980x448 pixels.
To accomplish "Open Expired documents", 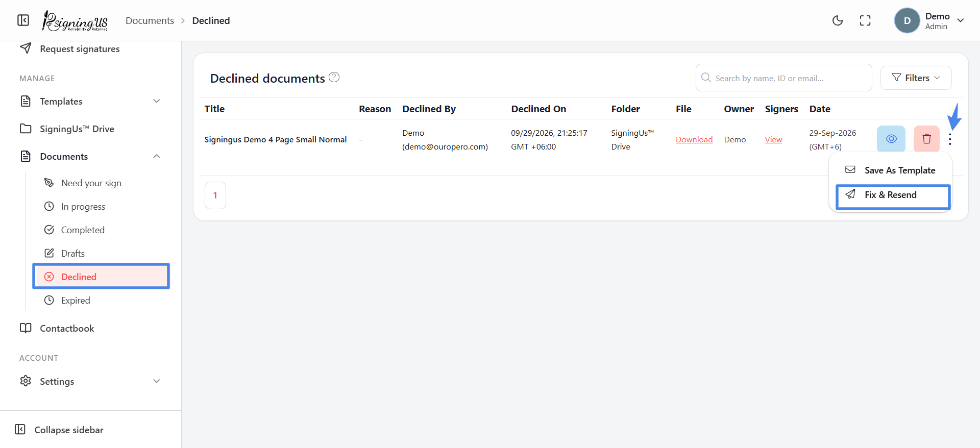I will (76, 301).
